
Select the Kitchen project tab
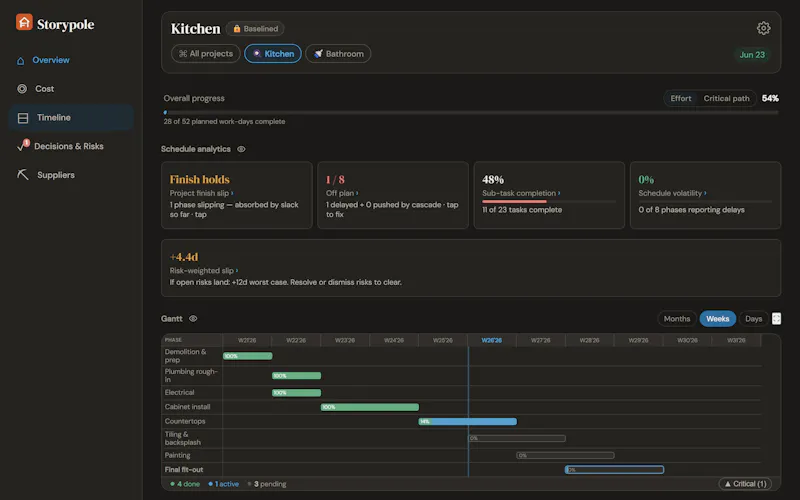(x=273, y=54)
